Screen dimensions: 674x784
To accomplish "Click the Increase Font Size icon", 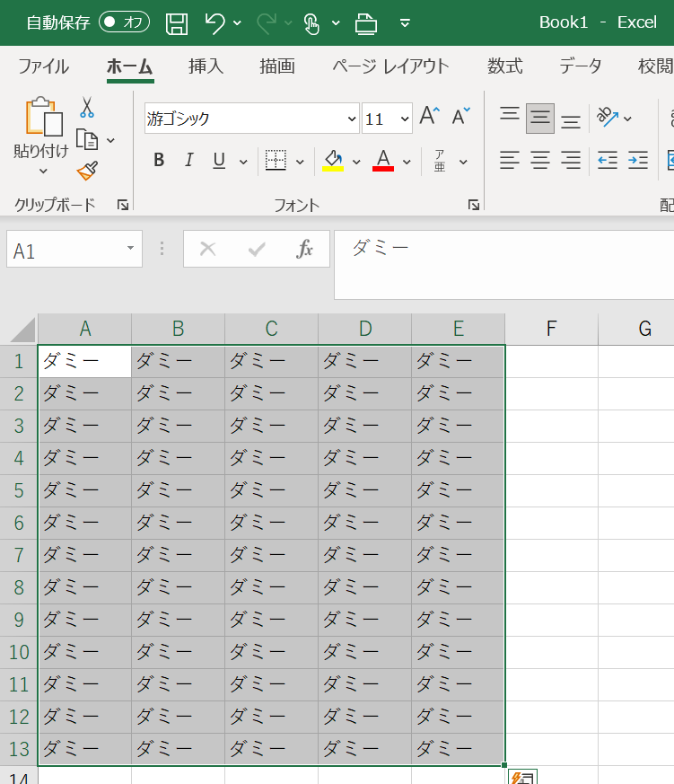I will click(x=429, y=117).
